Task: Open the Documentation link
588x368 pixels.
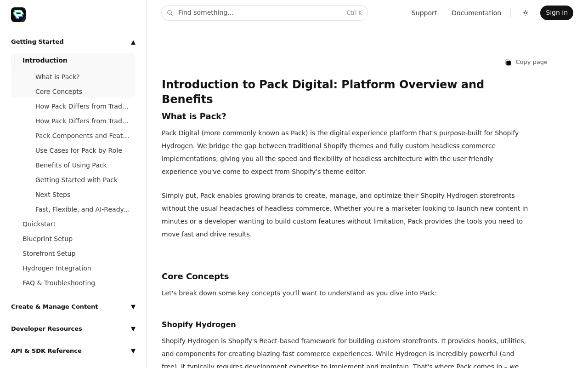Action: (476, 13)
